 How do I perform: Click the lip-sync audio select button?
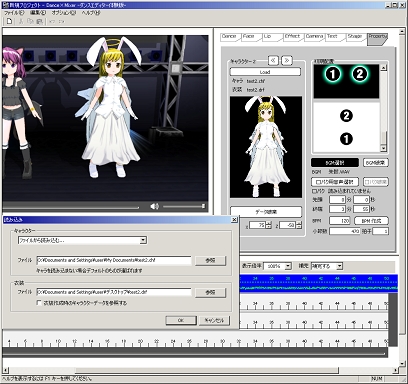point(335,182)
